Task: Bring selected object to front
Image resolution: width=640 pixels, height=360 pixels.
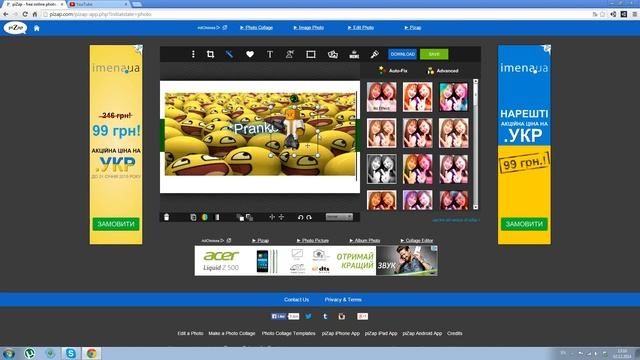Action: [x=240, y=218]
